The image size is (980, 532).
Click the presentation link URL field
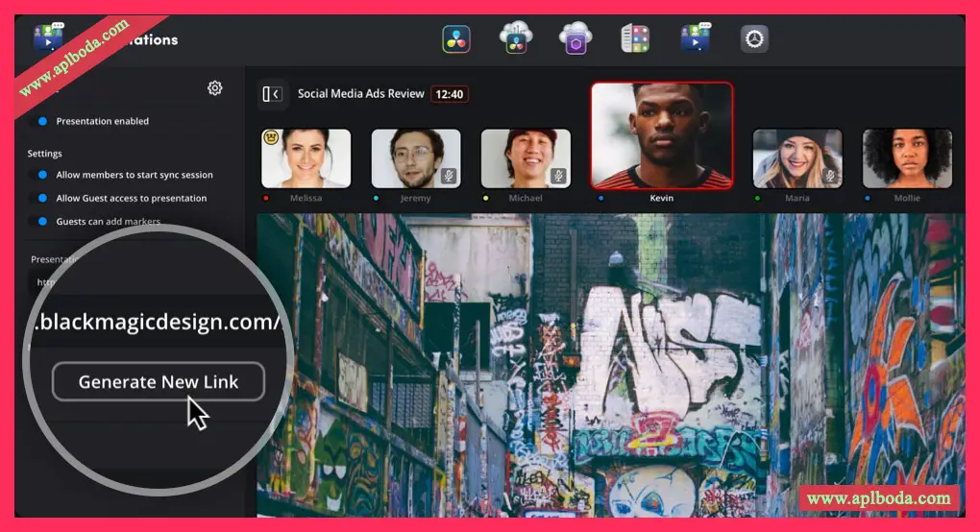(x=159, y=322)
